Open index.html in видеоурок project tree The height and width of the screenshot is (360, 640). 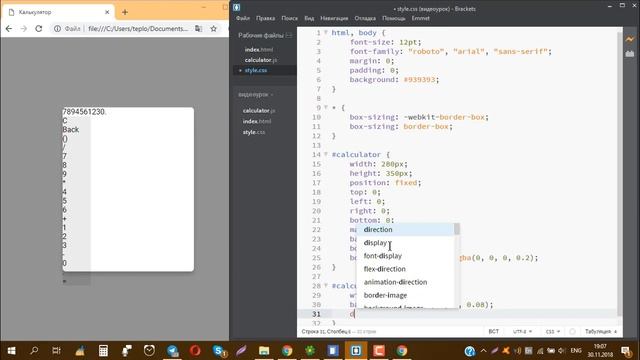click(x=257, y=121)
